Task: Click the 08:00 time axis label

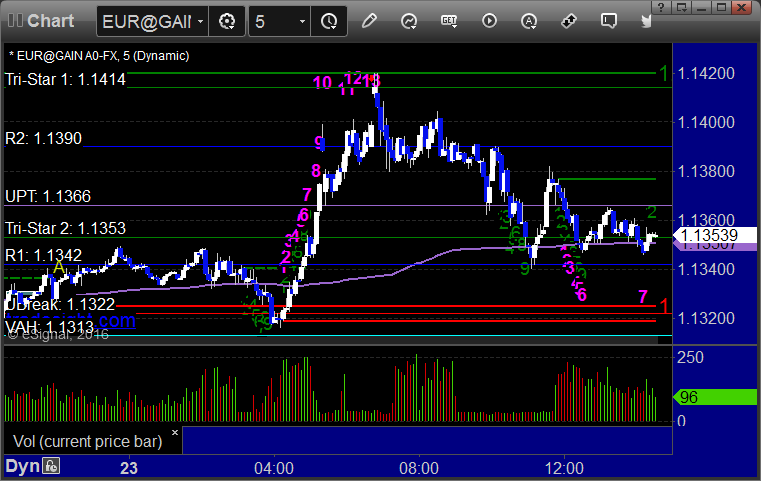Action: (x=419, y=468)
